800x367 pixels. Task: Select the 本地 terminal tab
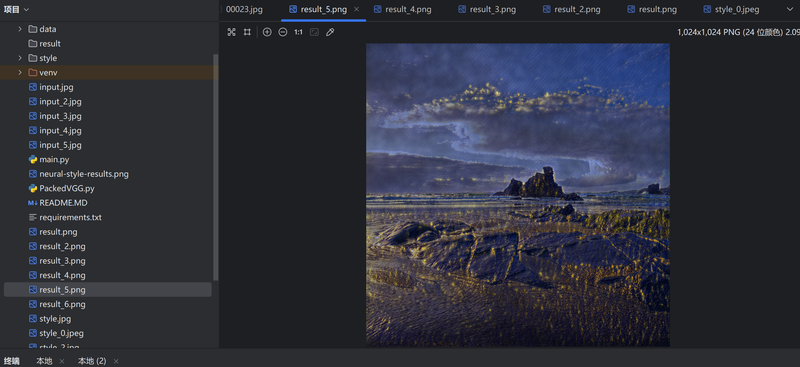tap(44, 361)
